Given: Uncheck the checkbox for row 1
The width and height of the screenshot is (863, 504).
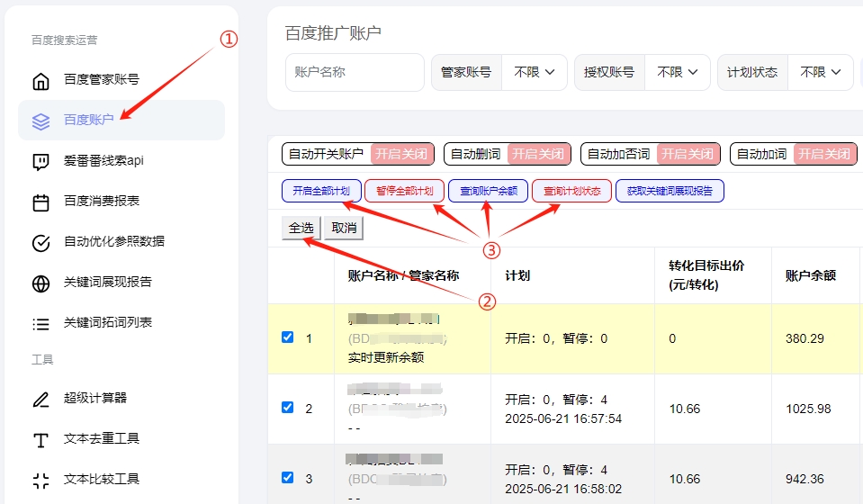Looking at the screenshot, I should coord(288,337).
